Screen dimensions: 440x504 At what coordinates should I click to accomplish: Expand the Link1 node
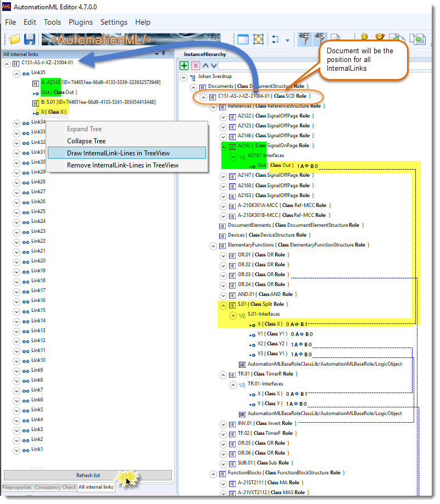(x=16, y=450)
